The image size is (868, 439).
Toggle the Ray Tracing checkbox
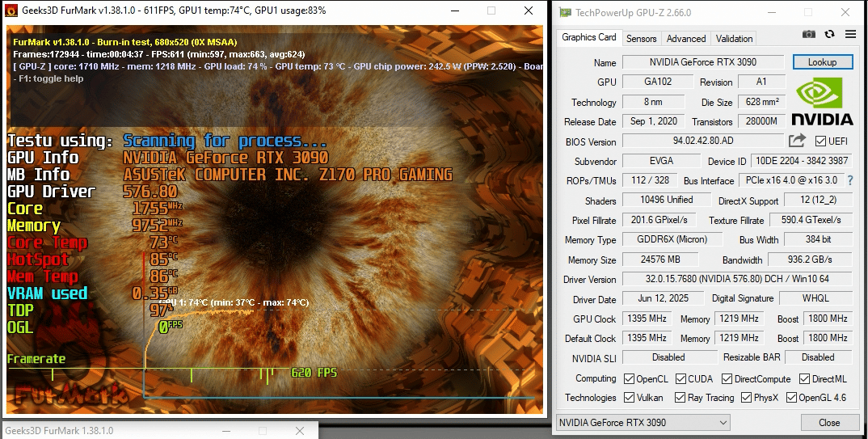pos(680,398)
